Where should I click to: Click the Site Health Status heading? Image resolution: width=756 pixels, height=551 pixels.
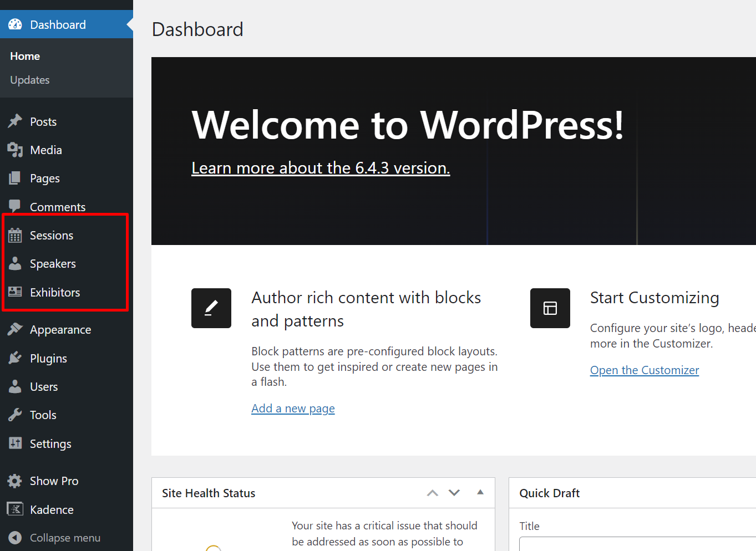209,493
